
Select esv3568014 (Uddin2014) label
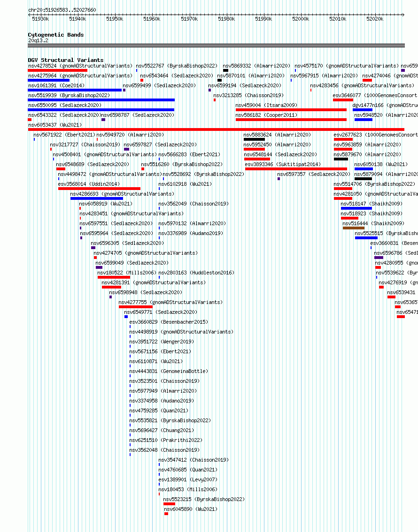[89, 184]
